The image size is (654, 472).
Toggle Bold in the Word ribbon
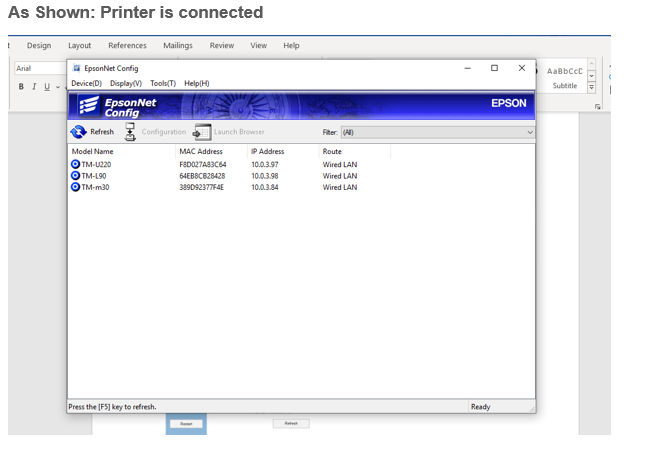[x=21, y=87]
